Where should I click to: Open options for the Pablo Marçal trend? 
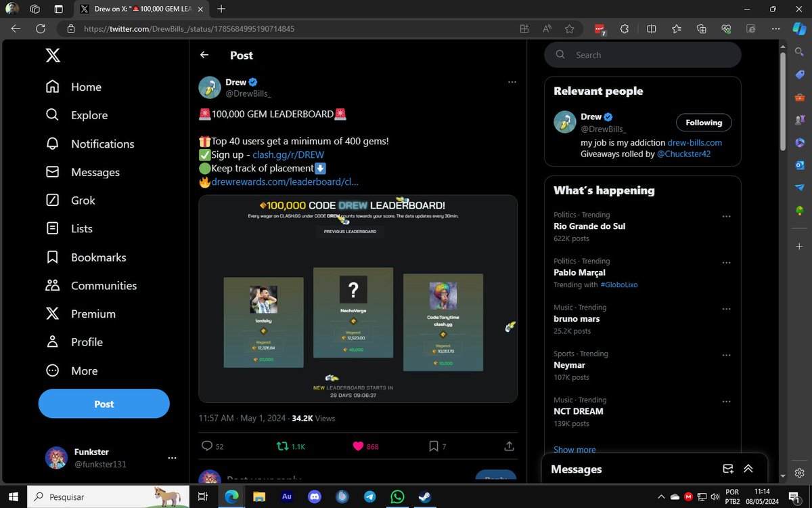pos(726,263)
